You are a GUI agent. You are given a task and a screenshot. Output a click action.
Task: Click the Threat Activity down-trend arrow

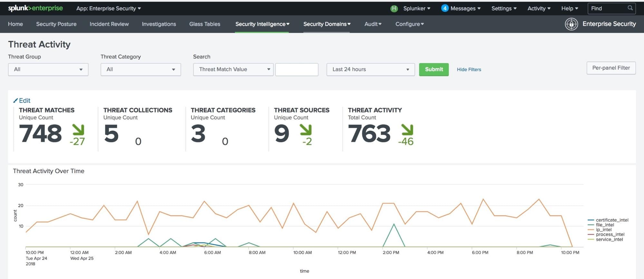coord(407,130)
